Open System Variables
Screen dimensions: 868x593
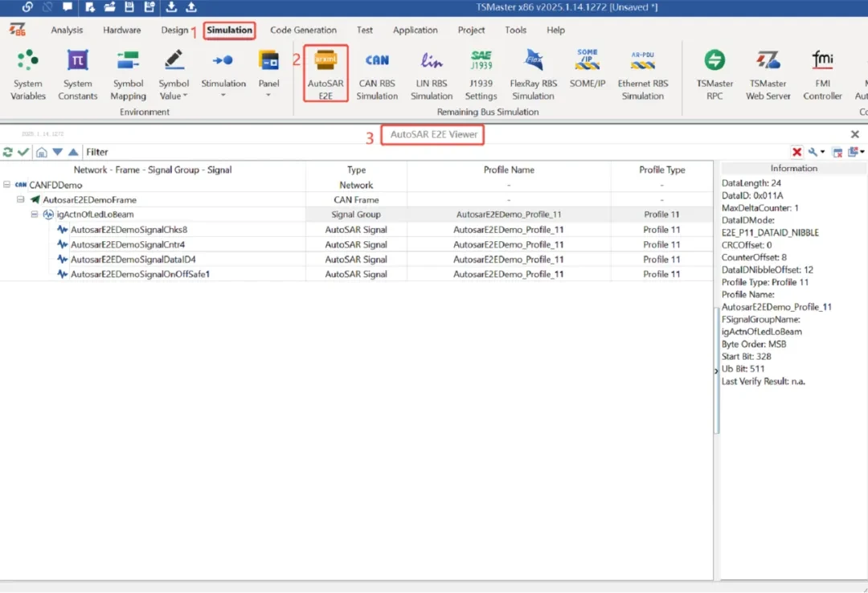tap(27, 72)
